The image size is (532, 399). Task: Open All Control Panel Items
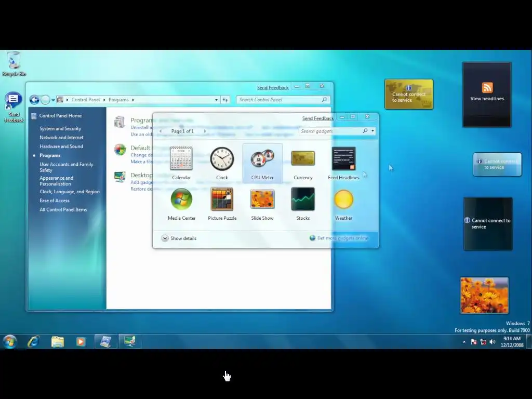click(x=63, y=209)
